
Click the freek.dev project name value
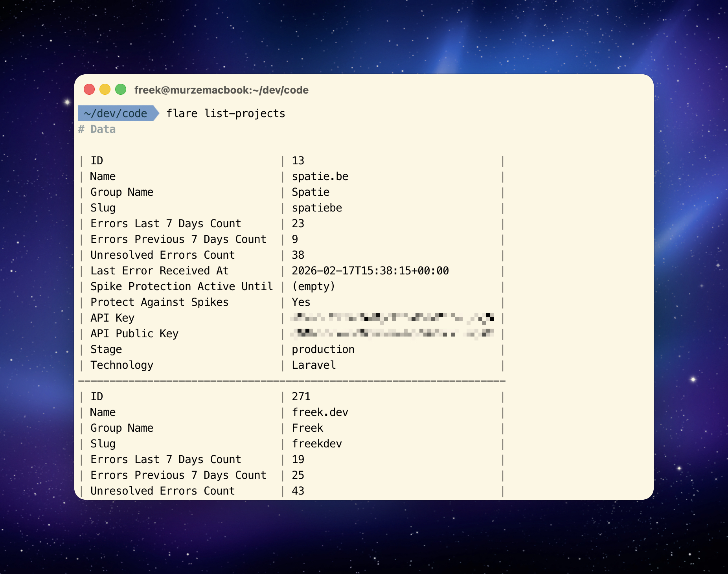[x=320, y=412]
